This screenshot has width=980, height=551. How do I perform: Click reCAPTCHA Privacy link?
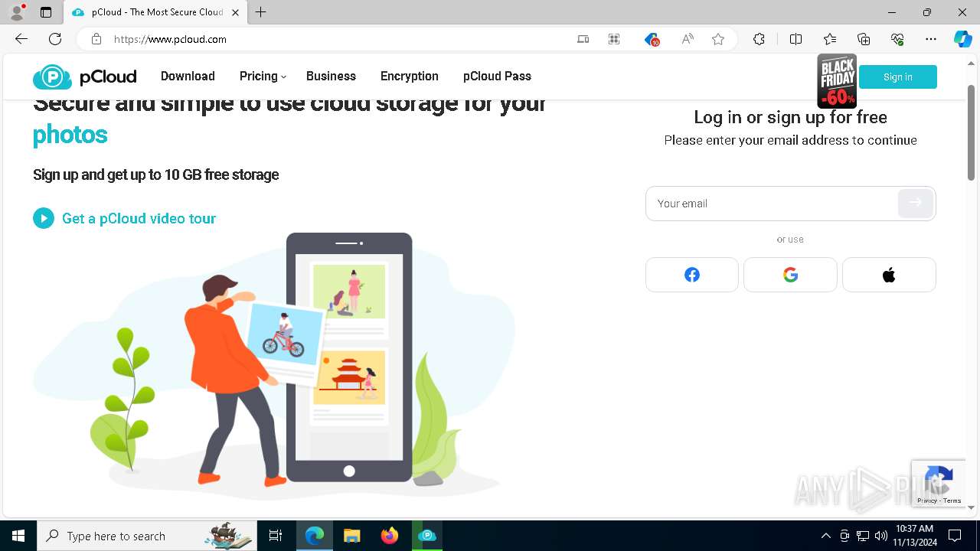coord(926,500)
